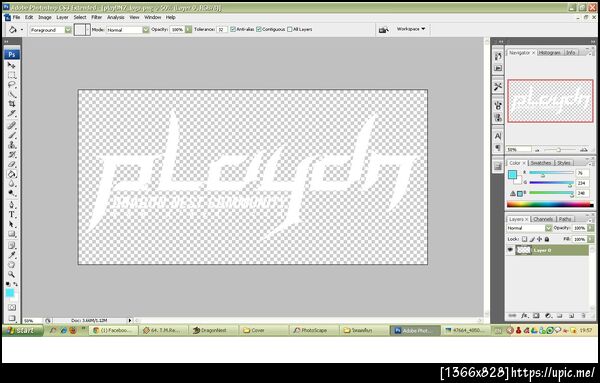Select the Move tool
Viewport: 600px width, 383px height.
(11, 65)
